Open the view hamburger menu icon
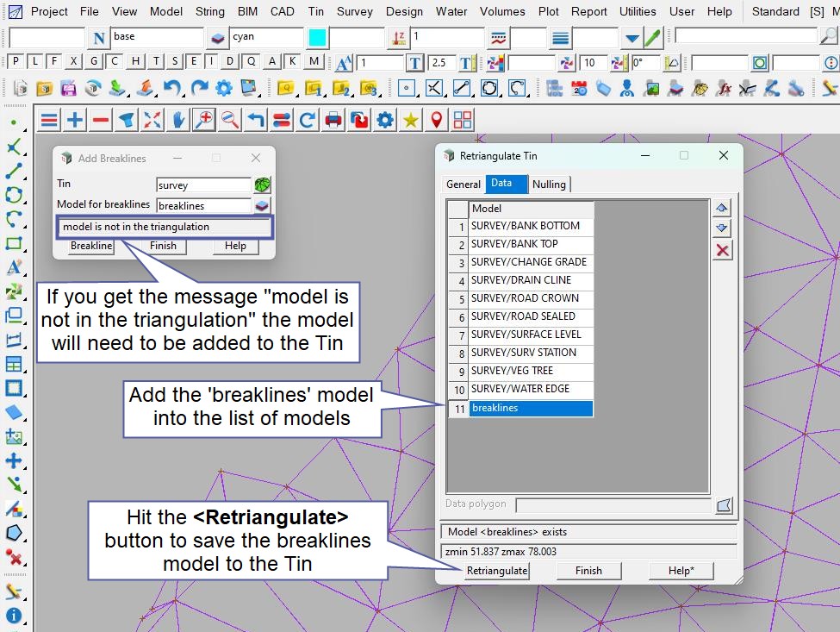This screenshot has width=840, height=632. tap(49, 120)
